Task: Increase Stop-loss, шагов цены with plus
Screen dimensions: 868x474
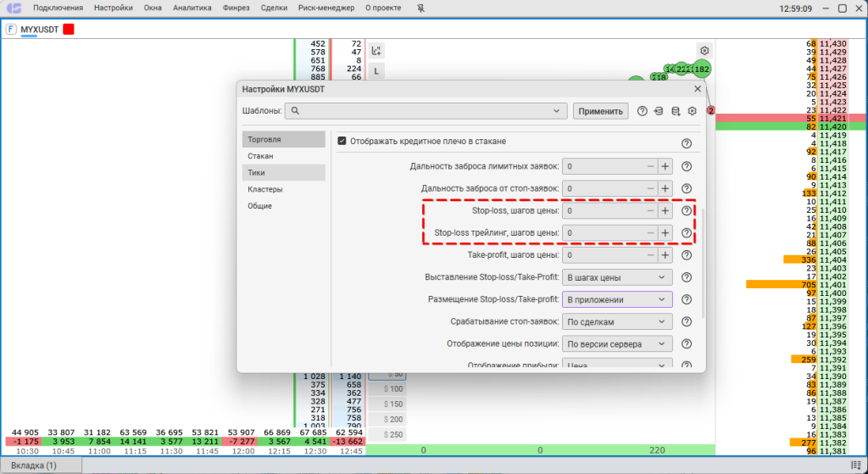Action: click(665, 210)
